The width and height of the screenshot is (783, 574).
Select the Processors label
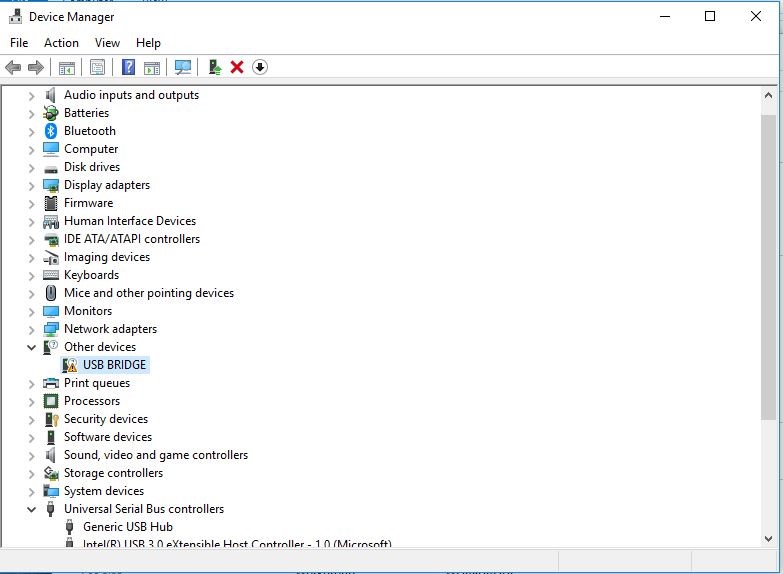point(92,401)
